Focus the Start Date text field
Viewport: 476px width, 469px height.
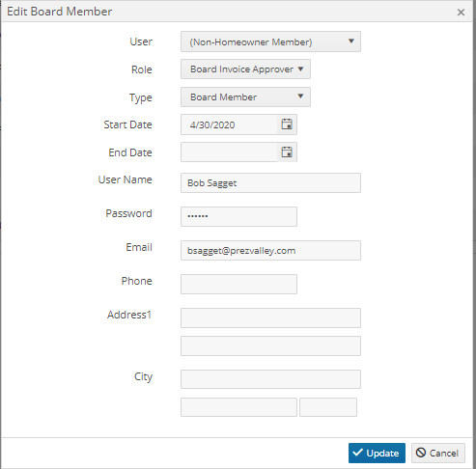(229, 124)
